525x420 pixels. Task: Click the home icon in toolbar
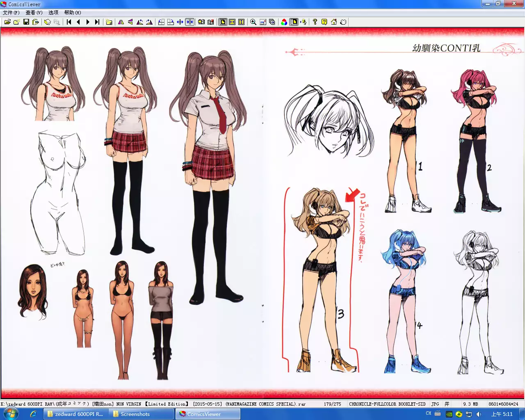[x=334, y=22]
